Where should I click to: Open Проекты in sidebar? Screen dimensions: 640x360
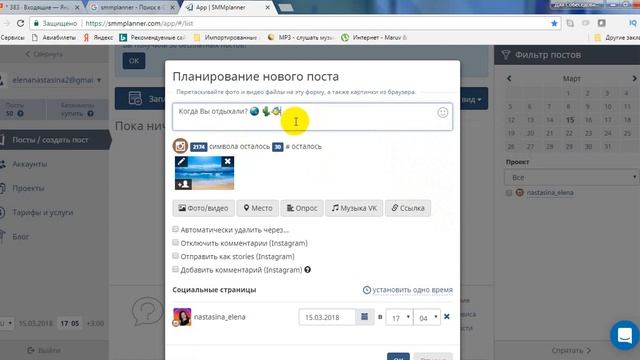pyautogui.click(x=28, y=188)
